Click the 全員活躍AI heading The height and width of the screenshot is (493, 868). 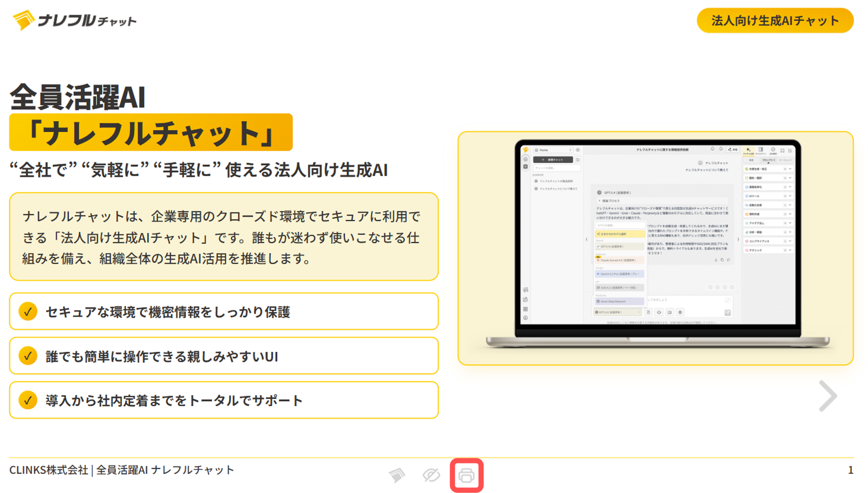click(78, 96)
